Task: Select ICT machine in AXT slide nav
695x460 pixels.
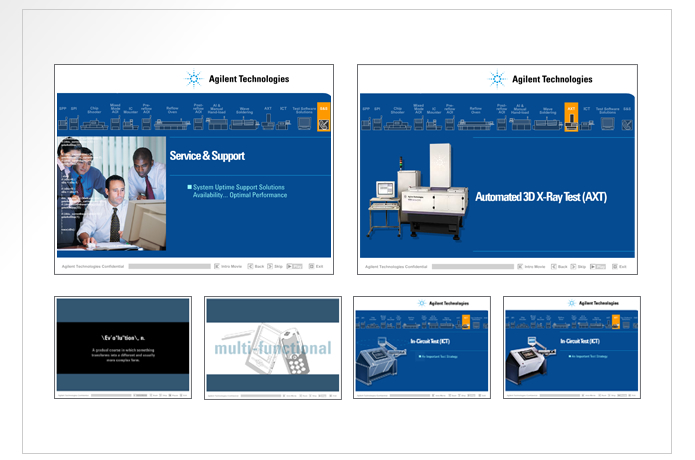Action: (587, 119)
